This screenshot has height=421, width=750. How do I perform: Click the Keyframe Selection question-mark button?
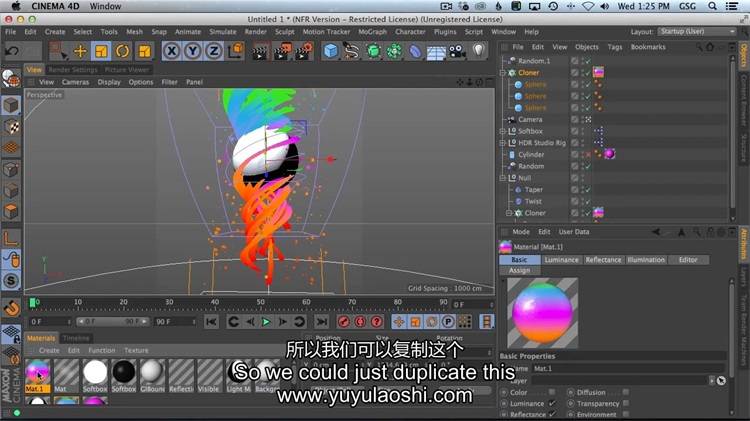click(377, 322)
